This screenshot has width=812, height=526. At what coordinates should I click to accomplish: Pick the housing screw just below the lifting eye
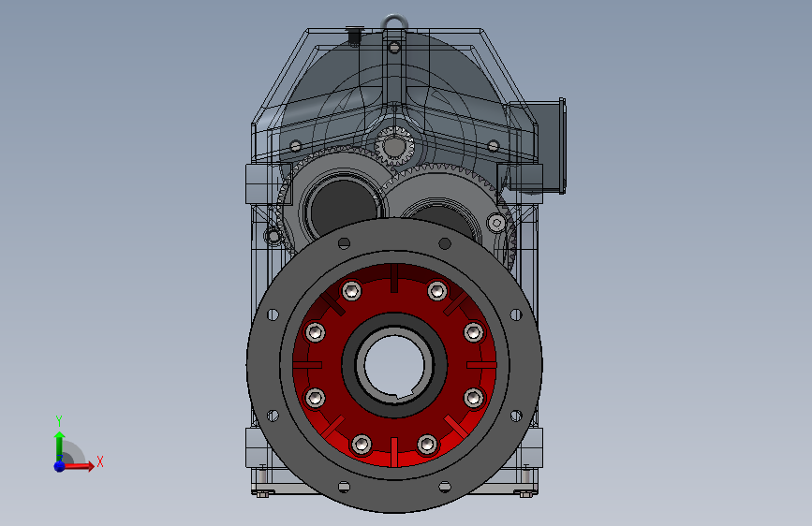[x=394, y=48]
